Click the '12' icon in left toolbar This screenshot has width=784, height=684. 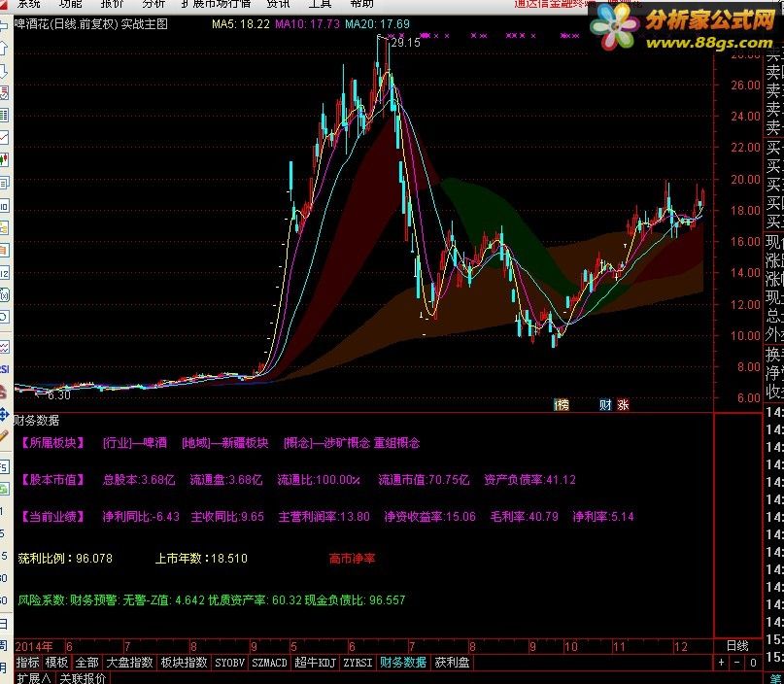pos(4,273)
